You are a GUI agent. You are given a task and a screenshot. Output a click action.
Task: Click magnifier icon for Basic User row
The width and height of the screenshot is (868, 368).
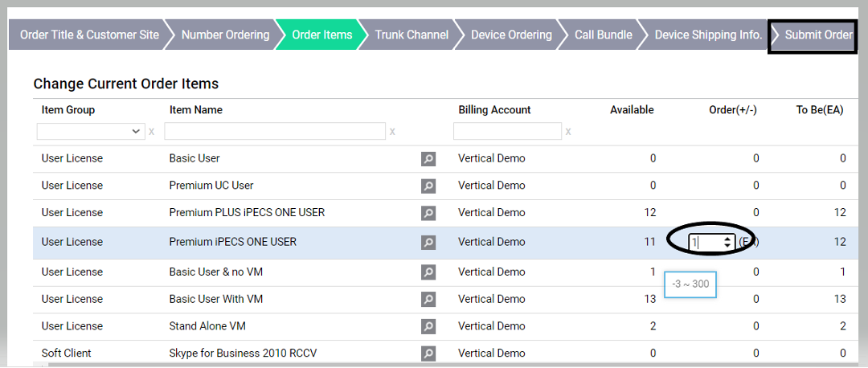pos(428,159)
